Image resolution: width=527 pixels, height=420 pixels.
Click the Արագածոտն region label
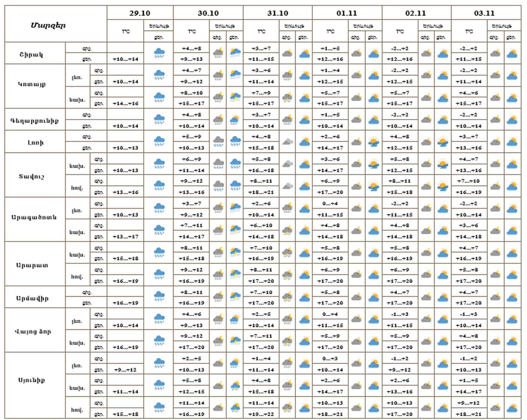pyautogui.click(x=34, y=217)
